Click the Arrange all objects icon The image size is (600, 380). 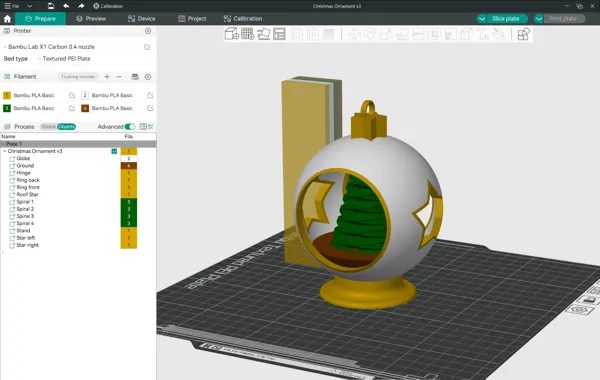(x=279, y=34)
